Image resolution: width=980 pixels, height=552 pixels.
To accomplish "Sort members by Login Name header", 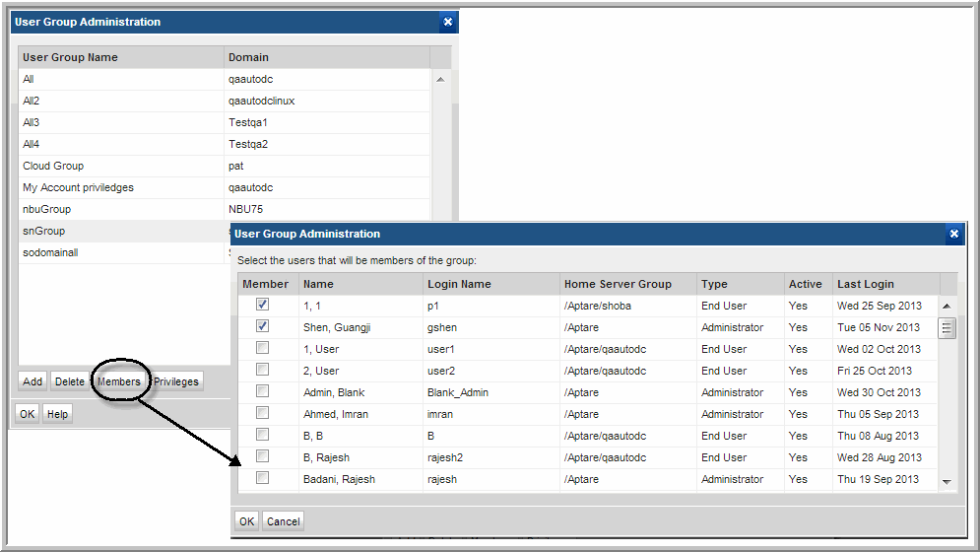I will [459, 284].
